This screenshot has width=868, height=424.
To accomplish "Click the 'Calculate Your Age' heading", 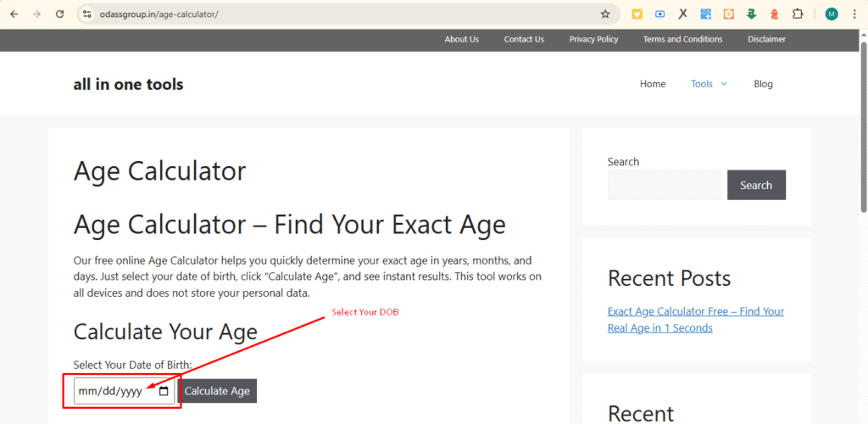I will click(165, 332).
